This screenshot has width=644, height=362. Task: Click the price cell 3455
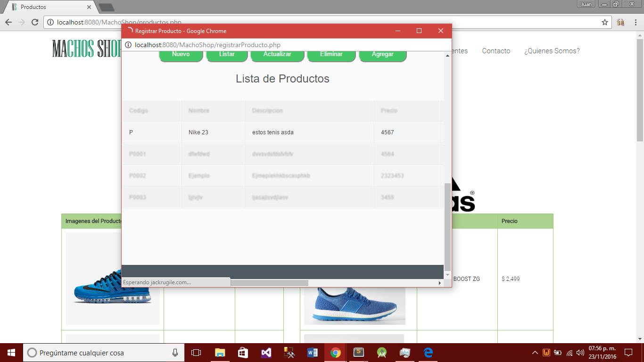(406, 197)
